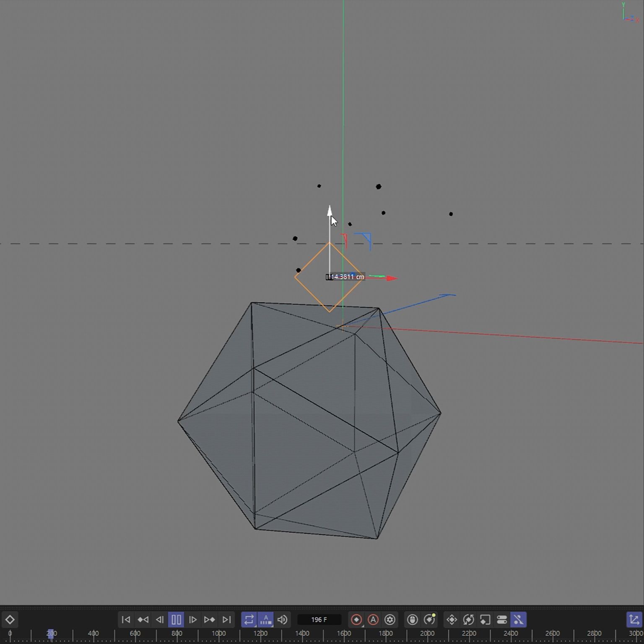Pause playback with the pause button
The width and height of the screenshot is (644, 644).
[x=176, y=620]
